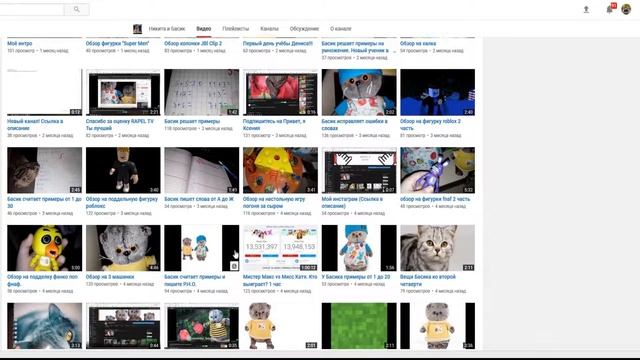Open link 'Мой инстаграм (Ссылка в описание)'
This screenshot has width=640, height=360.
352,202
